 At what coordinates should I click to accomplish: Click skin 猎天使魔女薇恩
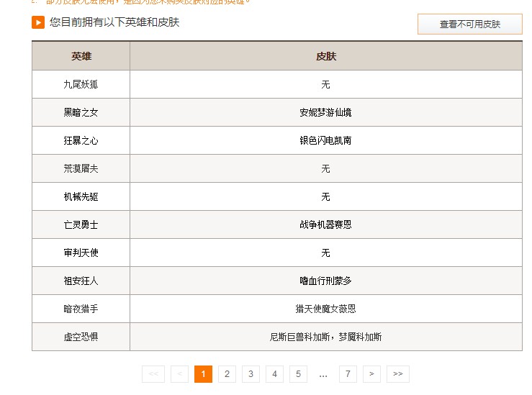[325, 309]
